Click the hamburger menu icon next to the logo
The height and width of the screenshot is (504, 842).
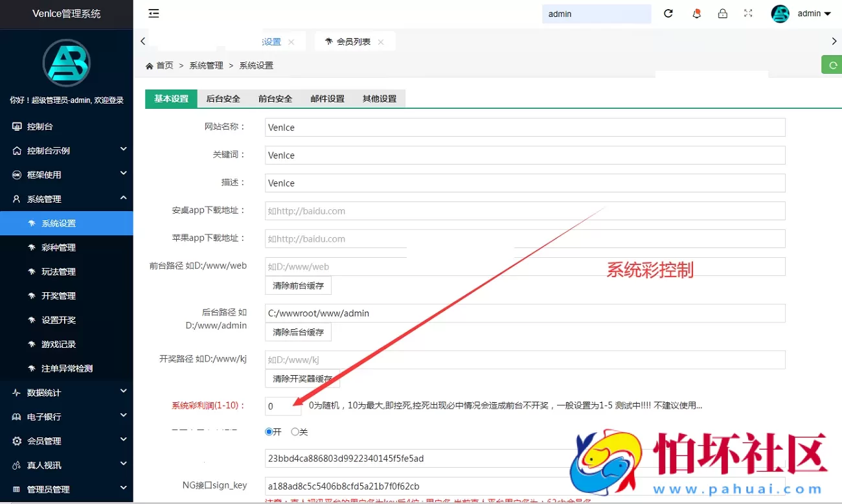coord(154,13)
